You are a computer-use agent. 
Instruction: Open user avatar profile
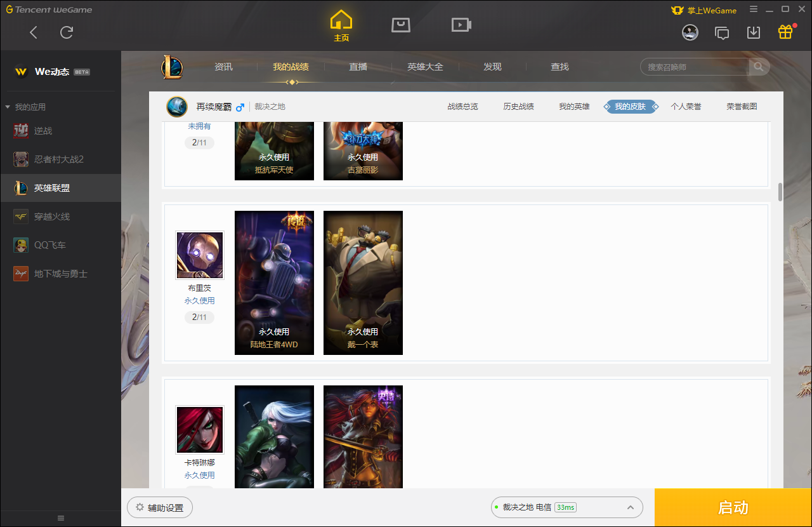(x=690, y=32)
